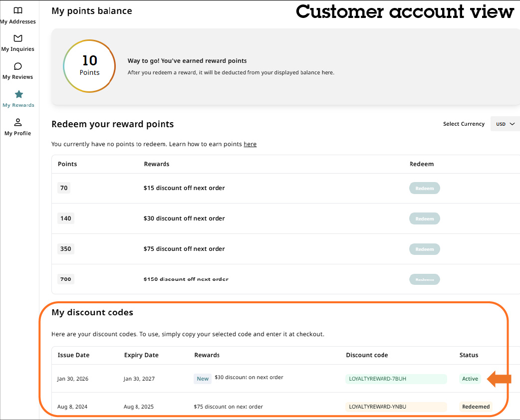The image size is (520, 420).
Task: Expand the USD currency dropdown
Action: pyautogui.click(x=505, y=124)
